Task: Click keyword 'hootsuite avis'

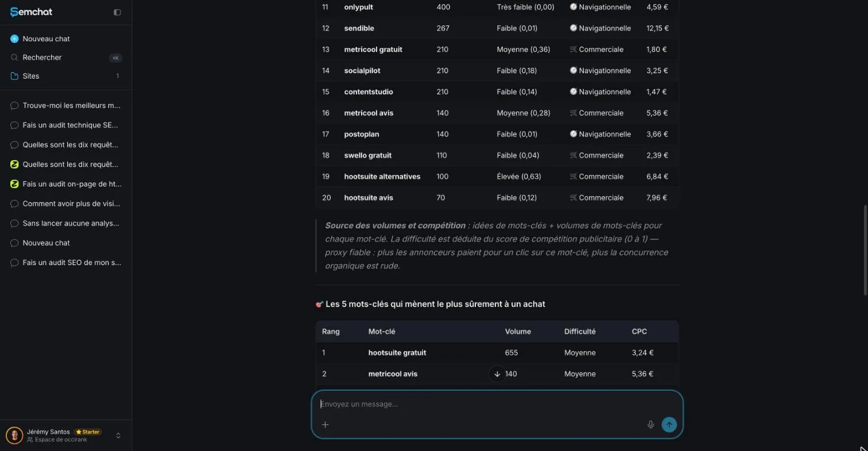Action: tap(369, 198)
